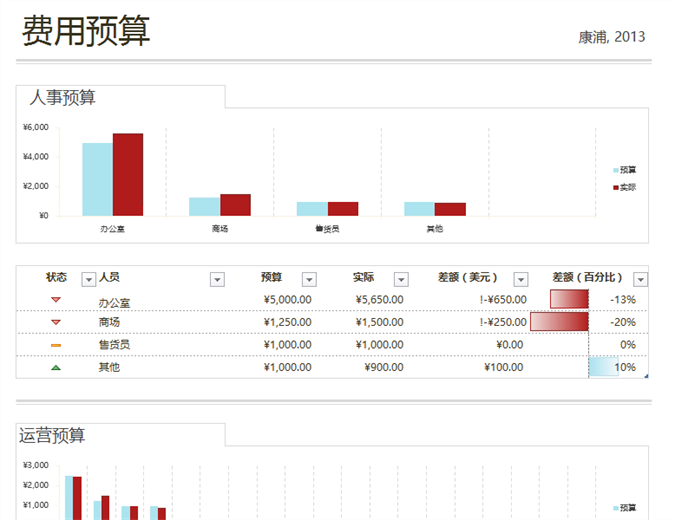The image size is (675, 520).
Task: Select the ¥0.00 difference cell
Action: tap(510, 344)
